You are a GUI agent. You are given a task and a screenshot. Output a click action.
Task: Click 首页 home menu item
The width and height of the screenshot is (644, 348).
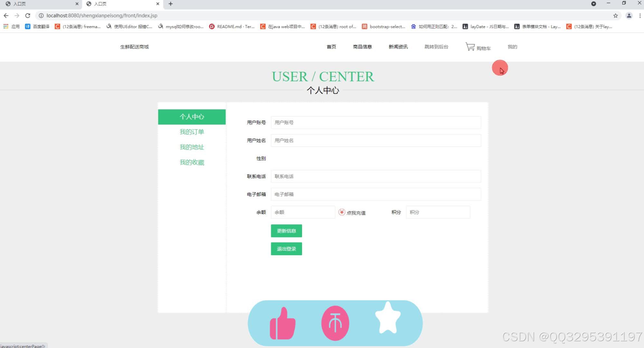[x=331, y=46]
